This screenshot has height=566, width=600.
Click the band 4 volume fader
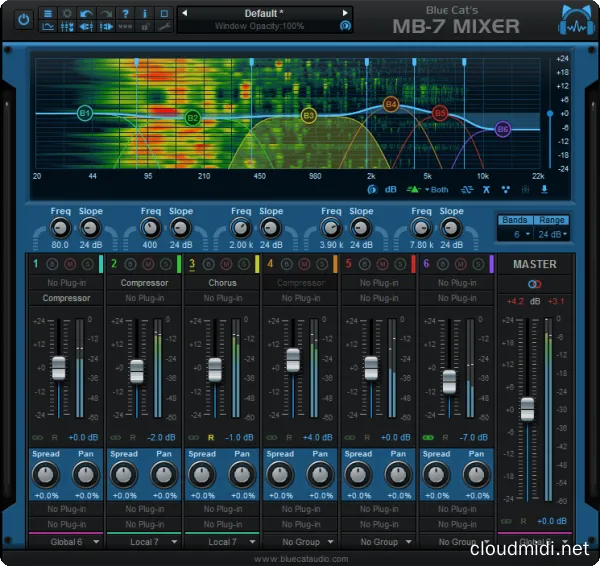[x=293, y=359]
